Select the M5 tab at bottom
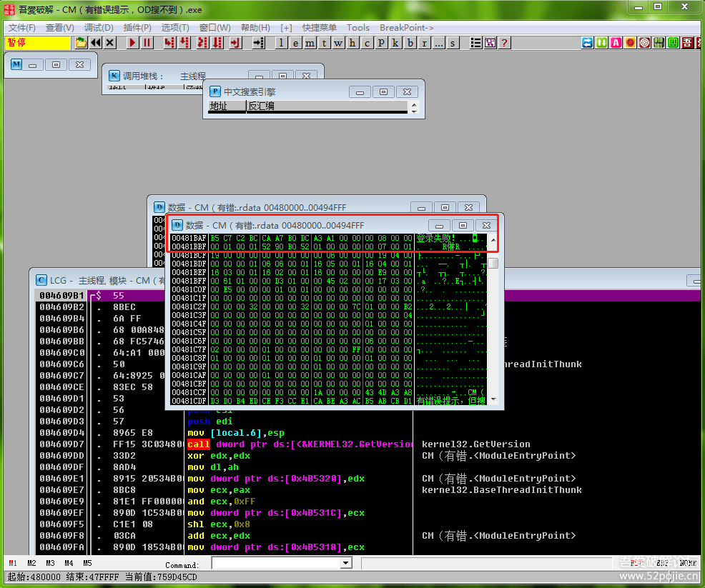Image resolution: width=705 pixels, height=588 pixels. pyautogui.click(x=87, y=564)
